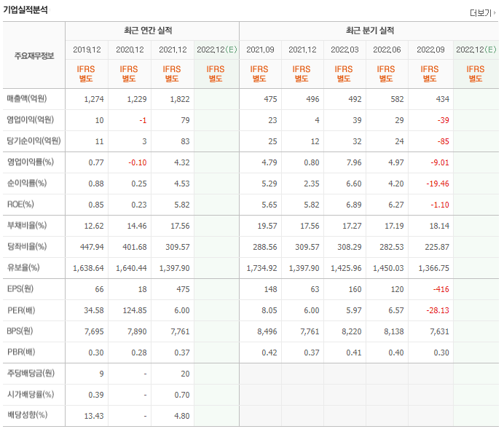Click the 영업이익(억원) row label
Viewport: 504px width, 429px height.
31,120
